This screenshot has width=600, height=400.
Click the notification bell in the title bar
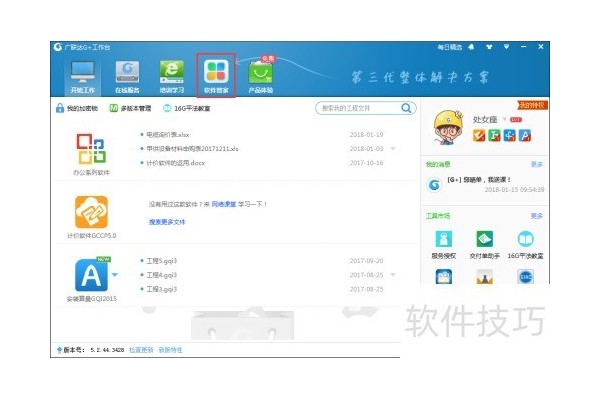[x=471, y=47]
